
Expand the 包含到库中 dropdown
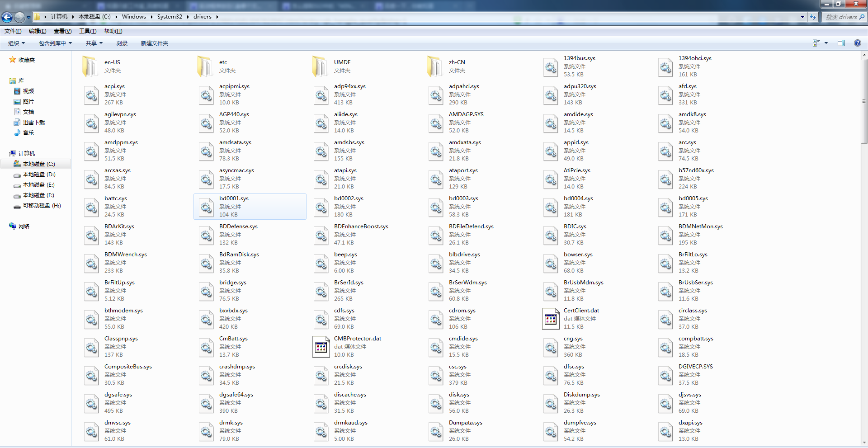(x=55, y=43)
